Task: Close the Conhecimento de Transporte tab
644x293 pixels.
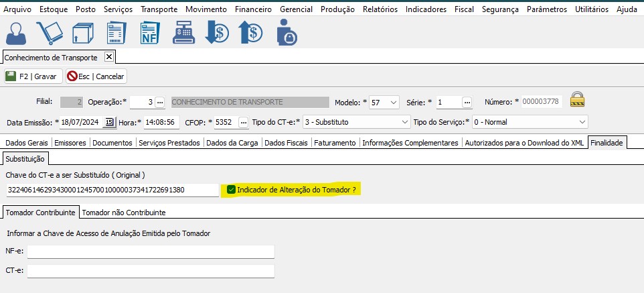Action: pyautogui.click(x=109, y=57)
